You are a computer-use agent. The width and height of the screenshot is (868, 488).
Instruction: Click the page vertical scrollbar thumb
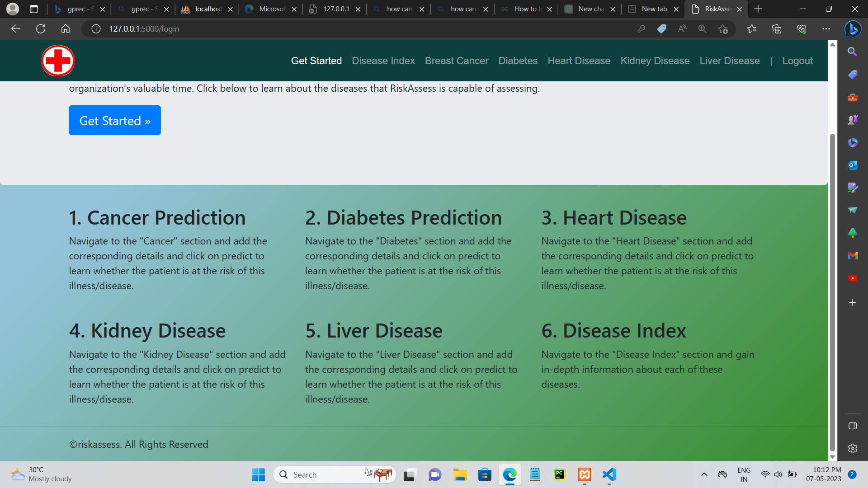[x=832, y=292]
